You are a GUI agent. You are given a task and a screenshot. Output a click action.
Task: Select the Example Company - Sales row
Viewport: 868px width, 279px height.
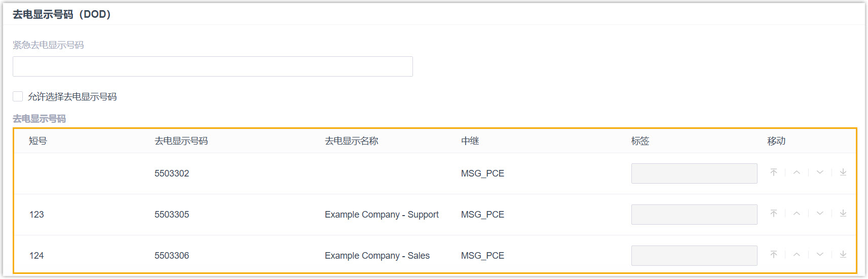[377, 256]
